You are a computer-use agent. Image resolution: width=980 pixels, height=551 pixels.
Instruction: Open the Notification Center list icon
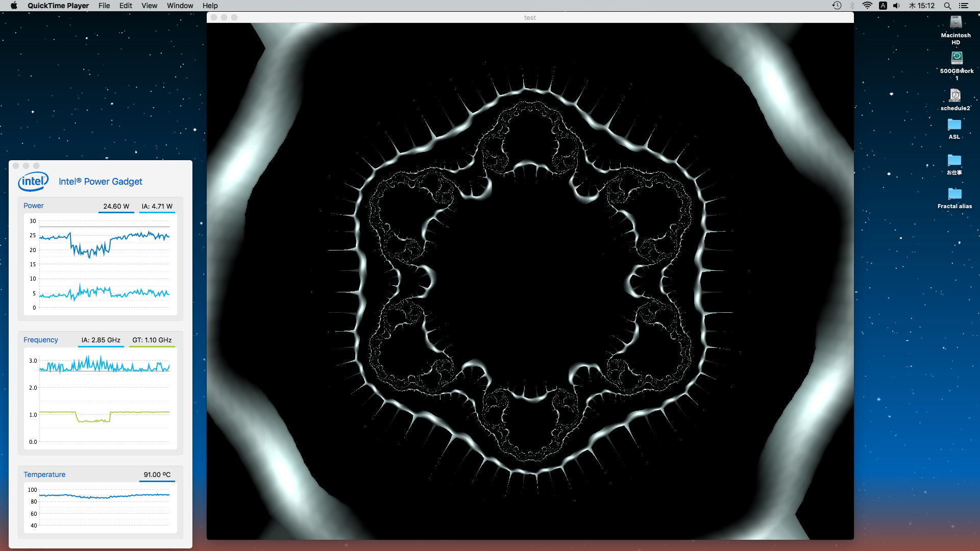(x=963, y=6)
